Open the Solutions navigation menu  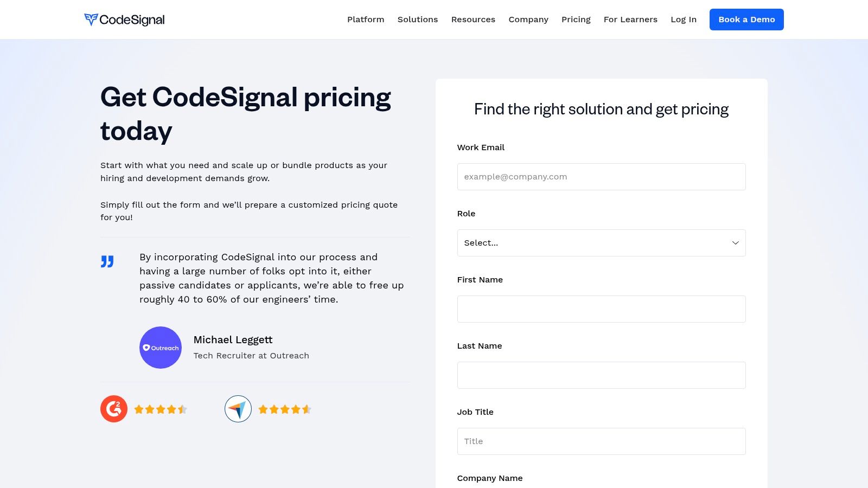coord(418,20)
